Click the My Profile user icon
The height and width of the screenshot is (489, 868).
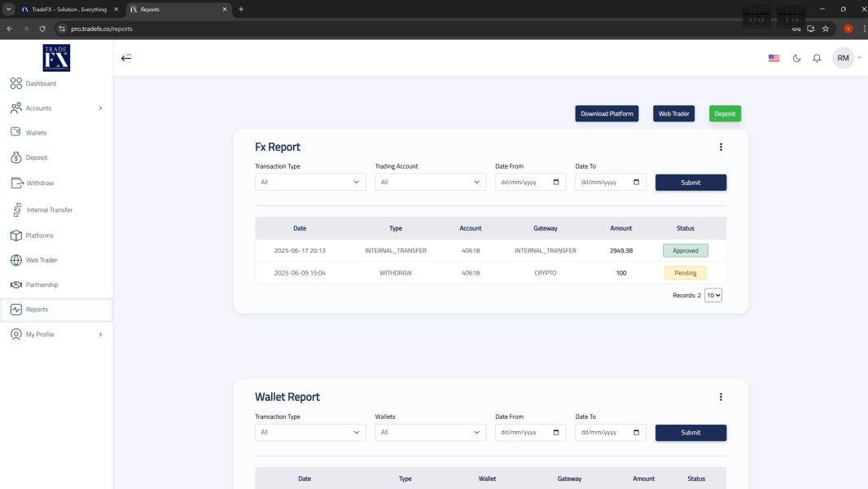click(x=16, y=334)
